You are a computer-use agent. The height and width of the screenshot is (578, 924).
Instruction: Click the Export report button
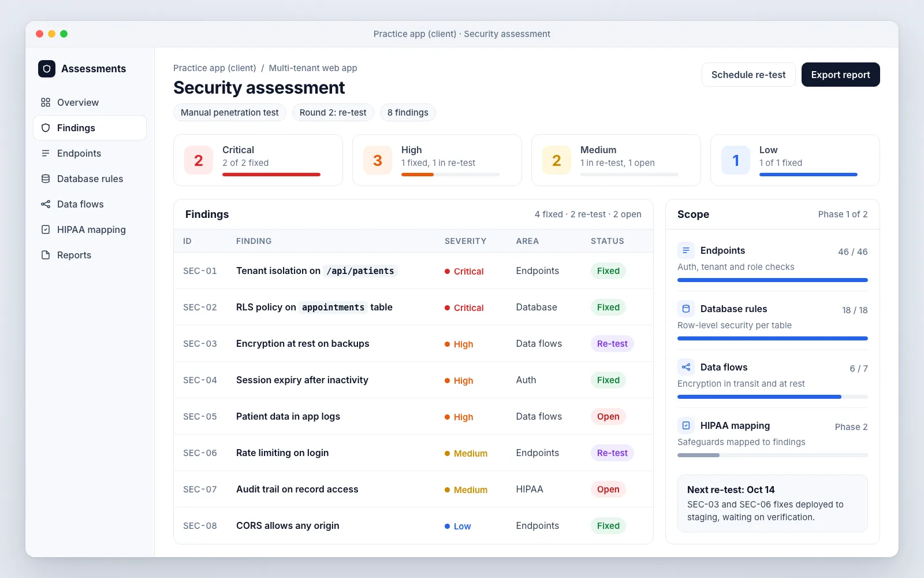pos(840,75)
